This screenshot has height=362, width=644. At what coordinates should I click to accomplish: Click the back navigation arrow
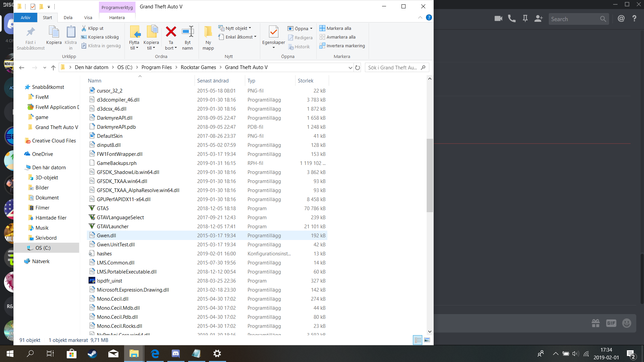[22, 68]
